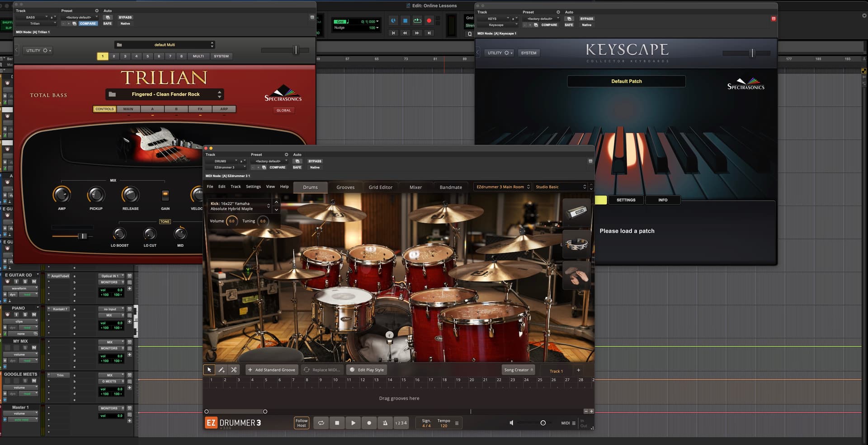Open the Trilian UTILITY menu
This screenshot has width=868, height=445.
[38, 51]
